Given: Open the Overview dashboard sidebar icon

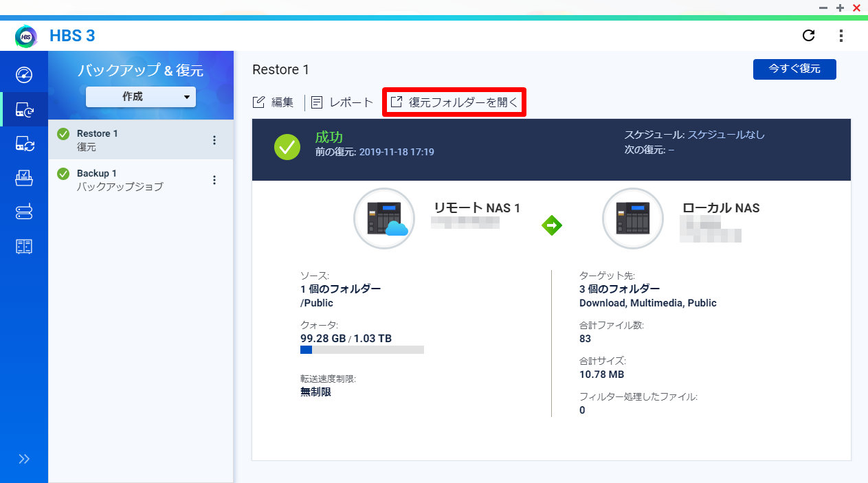Looking at the screenshot, I should [24, 75].
